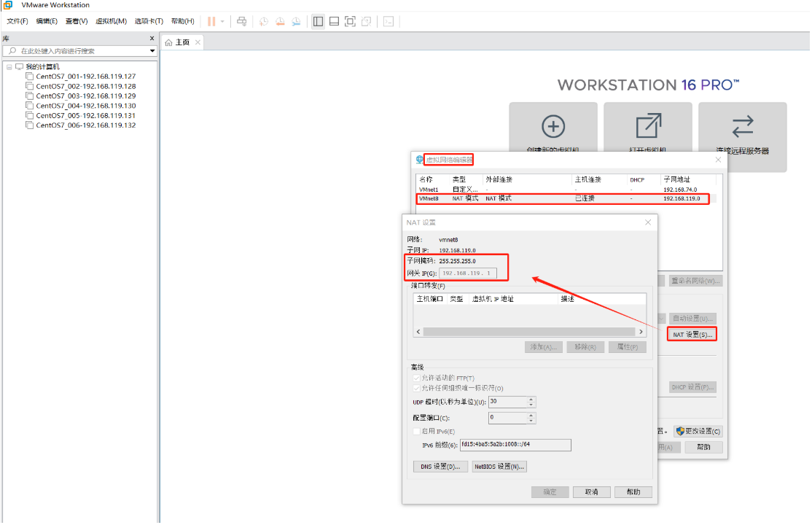Open the 选项卡(T) menu
The width and height of the screenshot is (812, 525).
tap(149, 21)
